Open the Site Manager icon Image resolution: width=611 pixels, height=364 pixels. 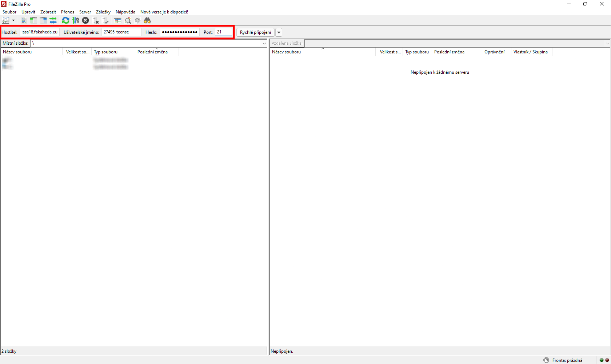point(6,20)
